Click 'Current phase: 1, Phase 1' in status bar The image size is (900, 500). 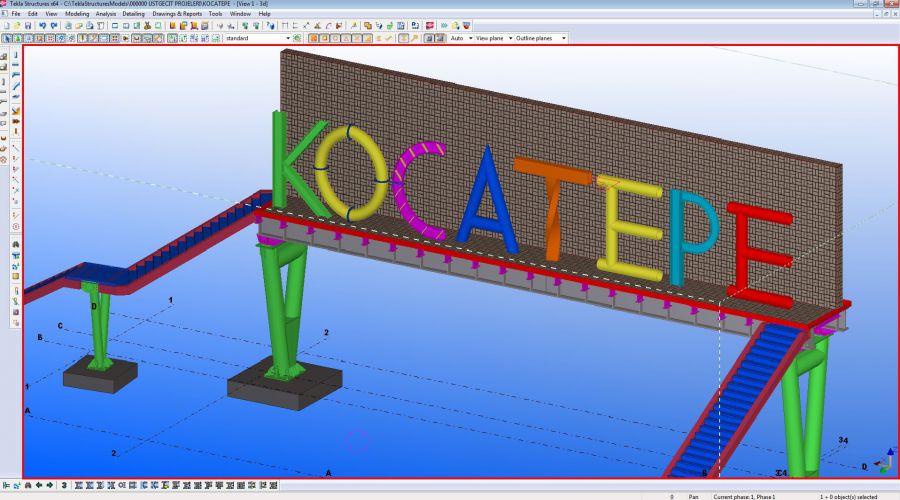click(x=744, y=497)
